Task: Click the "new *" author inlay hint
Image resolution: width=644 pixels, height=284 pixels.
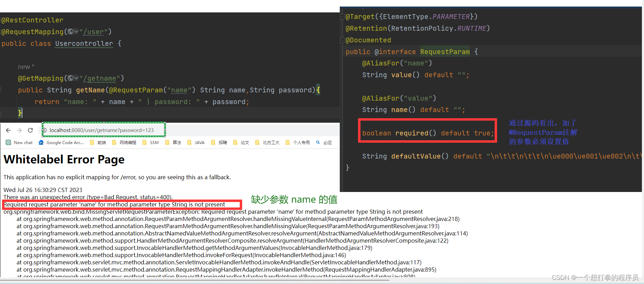Action: [26, 67]
